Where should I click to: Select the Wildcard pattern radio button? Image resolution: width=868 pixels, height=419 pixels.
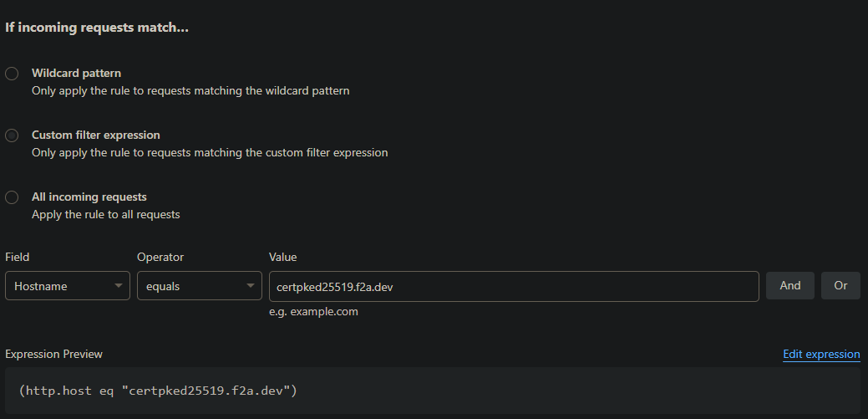click(x=12, y=74)
